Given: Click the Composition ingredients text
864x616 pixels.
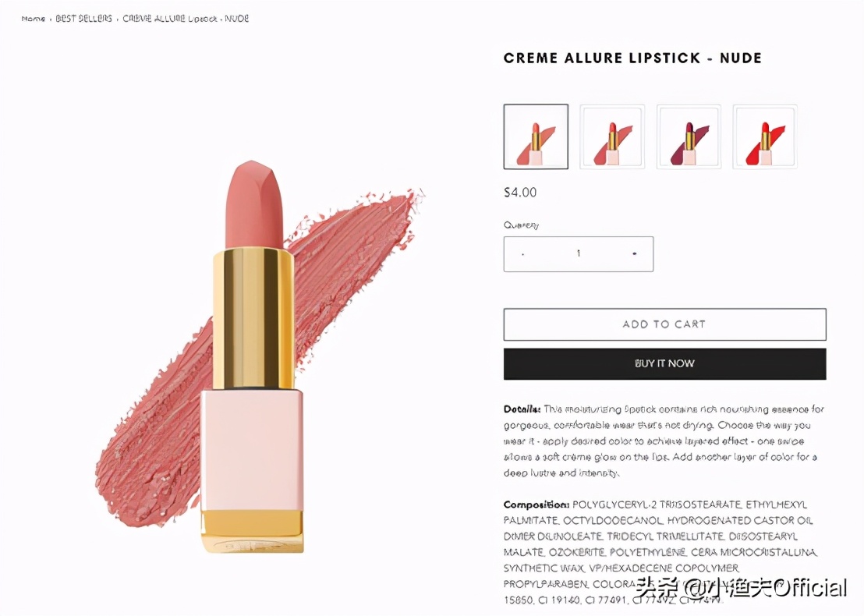Looking at the screenshot, I should click(660, 552).
